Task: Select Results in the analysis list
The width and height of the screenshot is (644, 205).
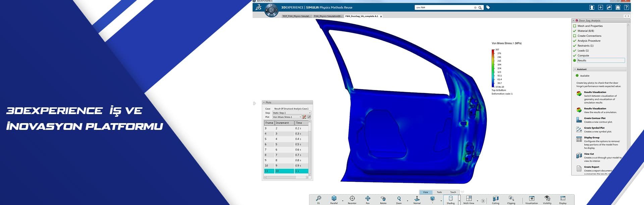Action: pyautogui.click(x=601, y=60)
